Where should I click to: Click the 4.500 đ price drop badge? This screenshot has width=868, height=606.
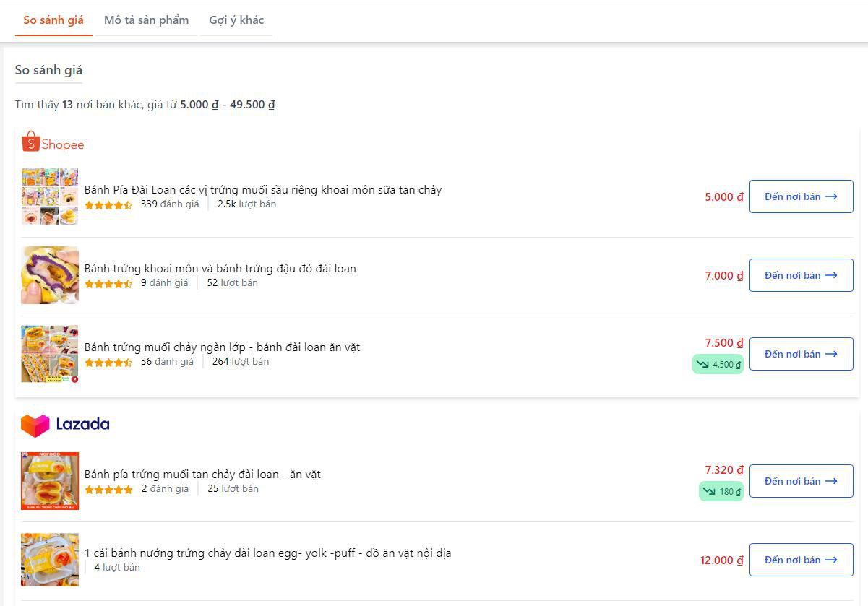718,365
